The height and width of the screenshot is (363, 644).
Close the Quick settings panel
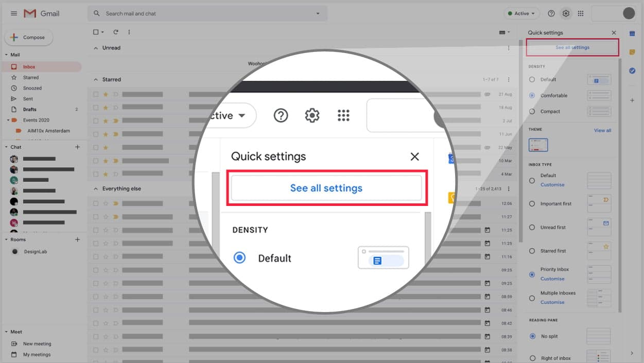click(614, 32)
